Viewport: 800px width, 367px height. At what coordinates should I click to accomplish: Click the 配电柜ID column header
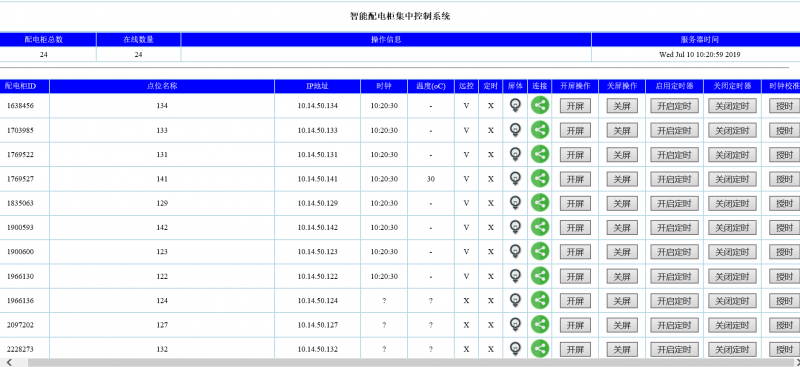coord(24,86)
